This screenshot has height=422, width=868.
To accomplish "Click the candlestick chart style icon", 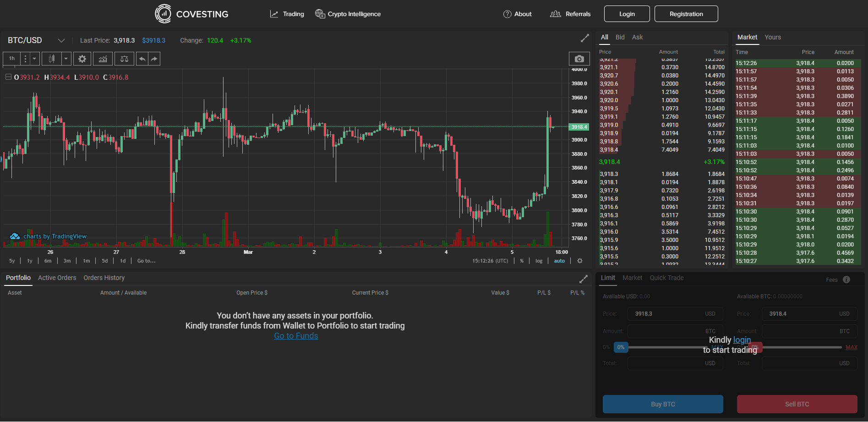I will click(x=52, y=59).
